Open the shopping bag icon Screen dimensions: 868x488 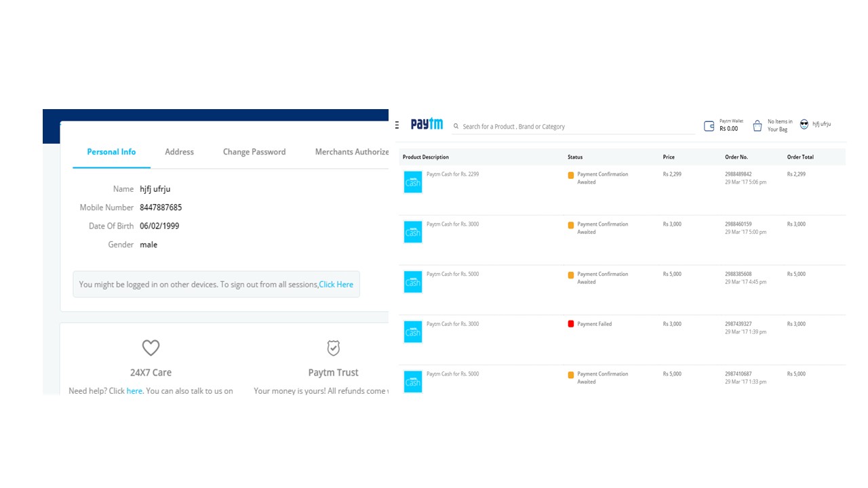pyautogui.click(x=757, y=125)
